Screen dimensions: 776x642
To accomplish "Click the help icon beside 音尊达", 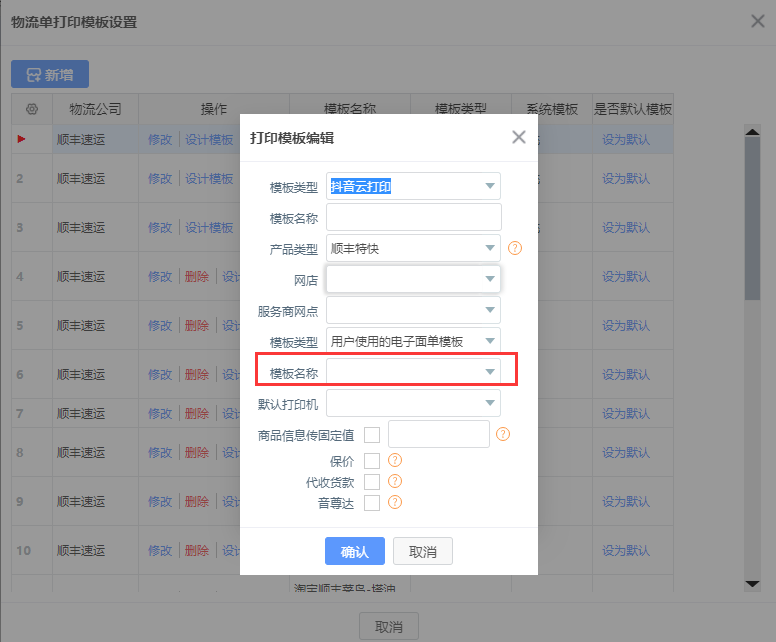I will click(395, 502).
